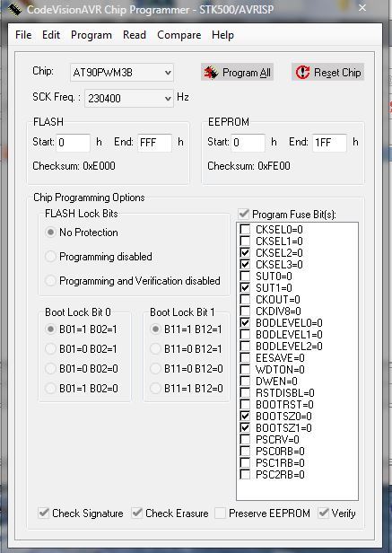
Task: Choose B01=0 B02=0 boot lock option
Action: coord(50,369)
